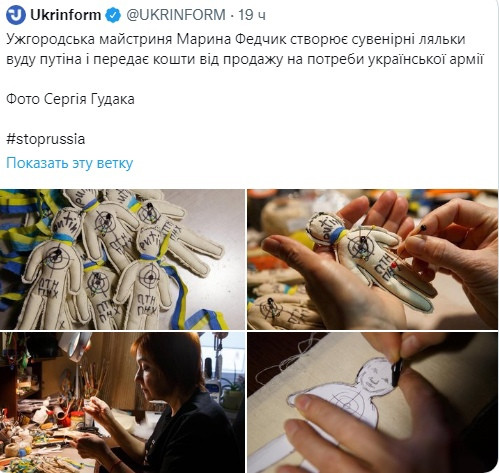Open the photo of sewing doll outline
499x473 pixels.
[x=372, y=402]
